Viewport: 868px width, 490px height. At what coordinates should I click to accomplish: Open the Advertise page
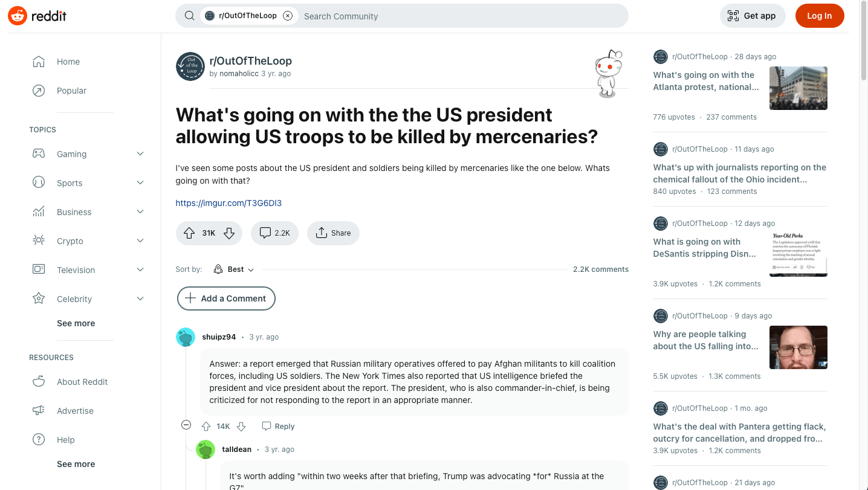coord(75,410)
